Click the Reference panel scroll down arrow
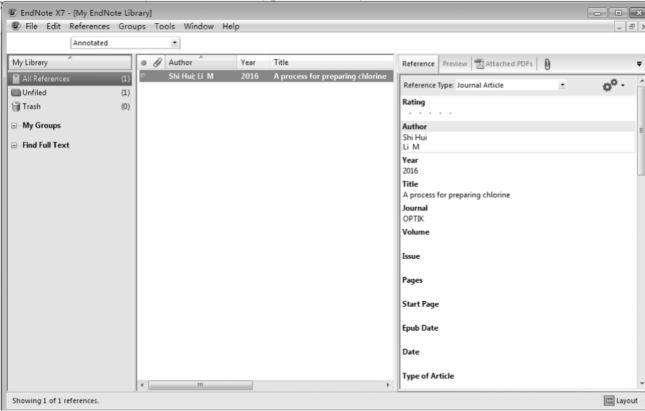 tap(641, 383)
